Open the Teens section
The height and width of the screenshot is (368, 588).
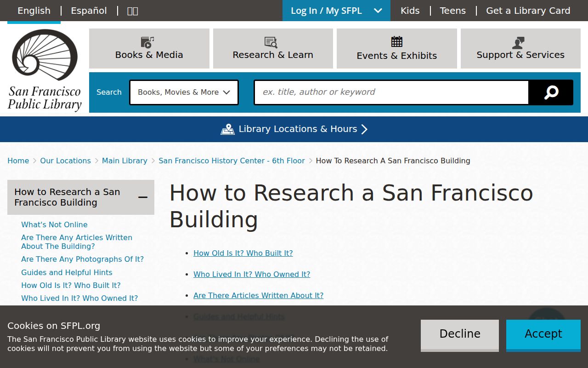point(452,11)
